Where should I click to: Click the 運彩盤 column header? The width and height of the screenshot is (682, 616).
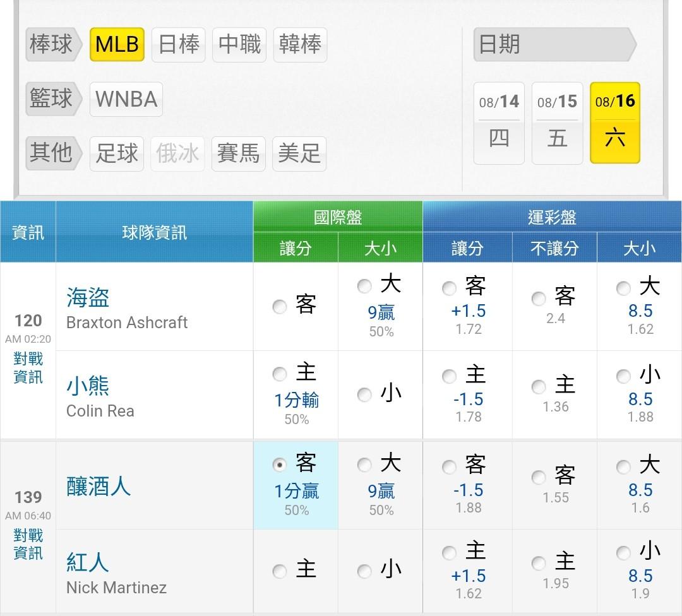point(552,216)
